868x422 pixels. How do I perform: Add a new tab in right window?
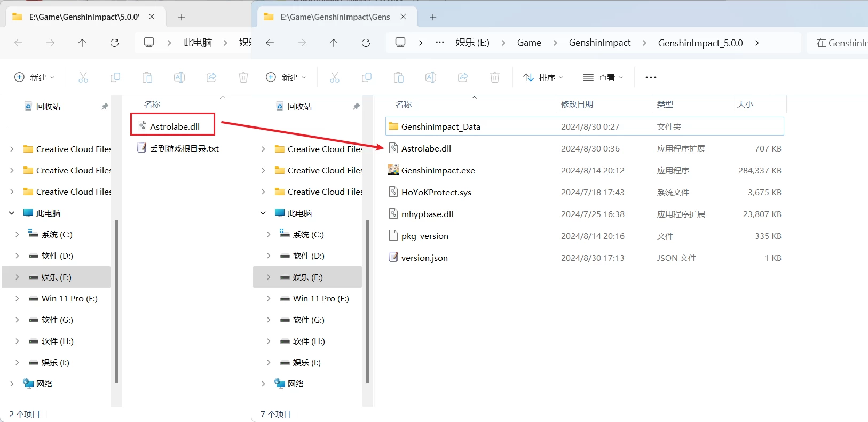coord(433,17)
